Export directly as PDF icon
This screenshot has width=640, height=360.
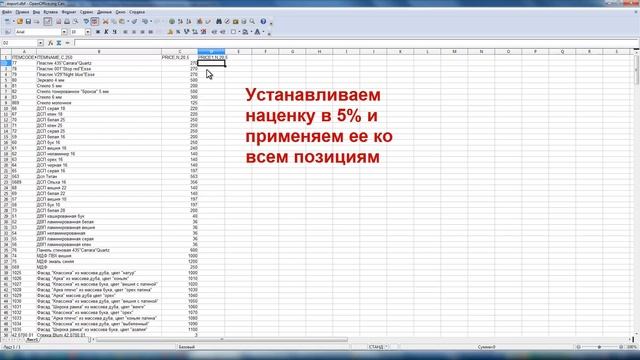pos(58,21)
